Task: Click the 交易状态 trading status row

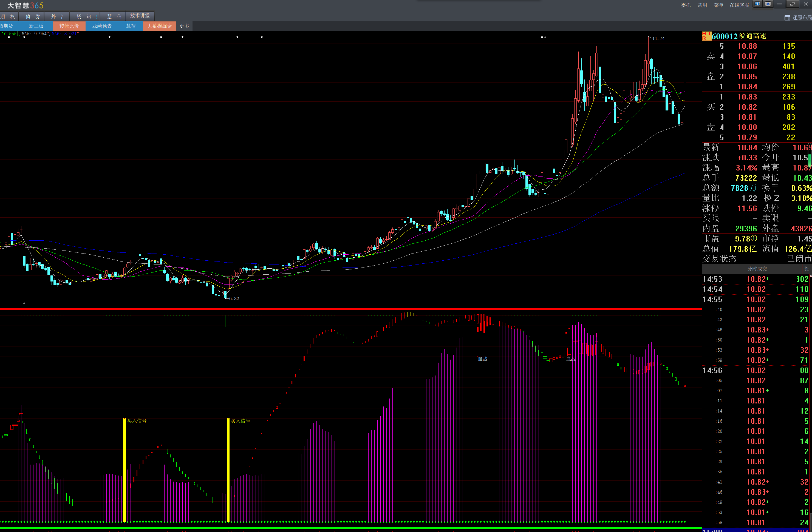Action: pyautogui.click(x=757, y=259)
